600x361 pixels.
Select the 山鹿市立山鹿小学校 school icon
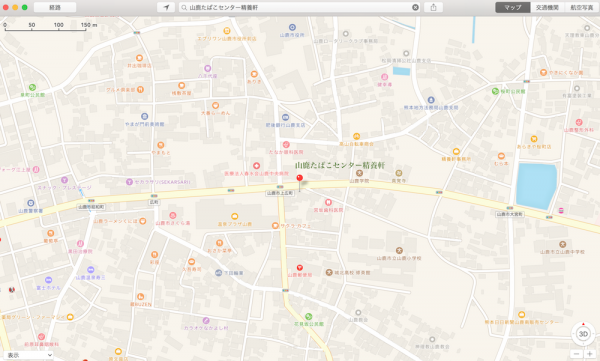click(x=399, y=251)
